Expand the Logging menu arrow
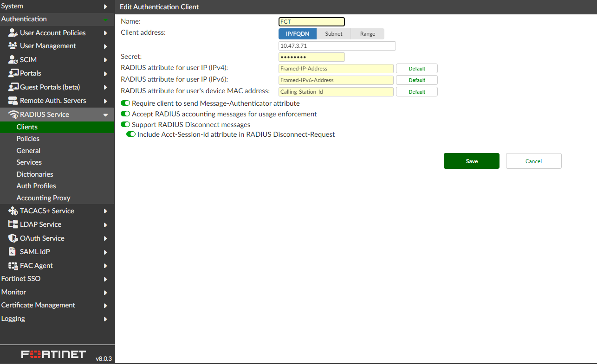The image size is (597, 364). point(106,319)
